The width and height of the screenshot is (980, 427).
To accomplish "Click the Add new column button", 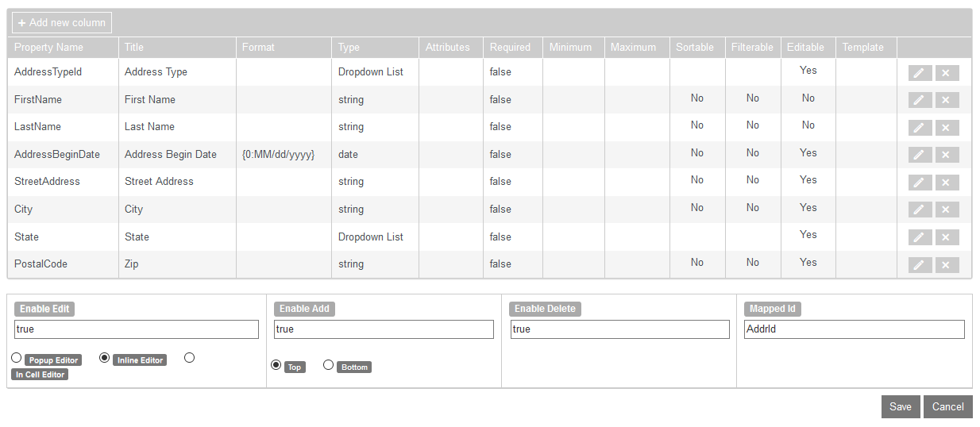I will [x=62, y=23].
